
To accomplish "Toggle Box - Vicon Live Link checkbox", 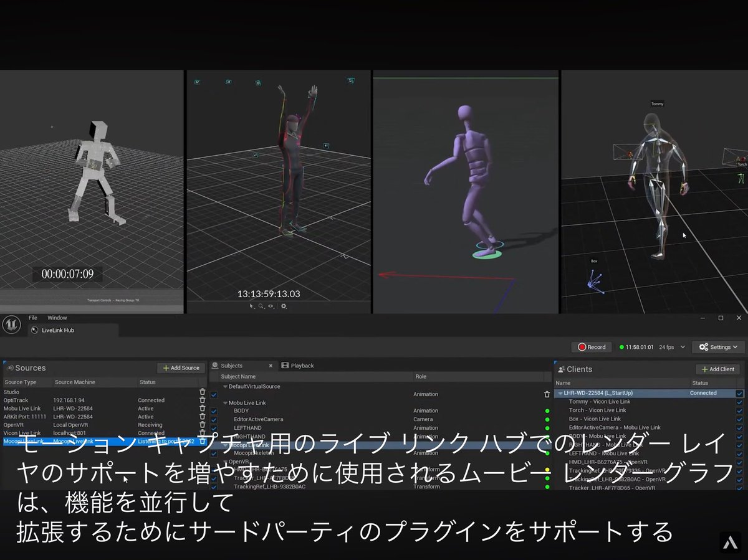I will coord(739,419).
